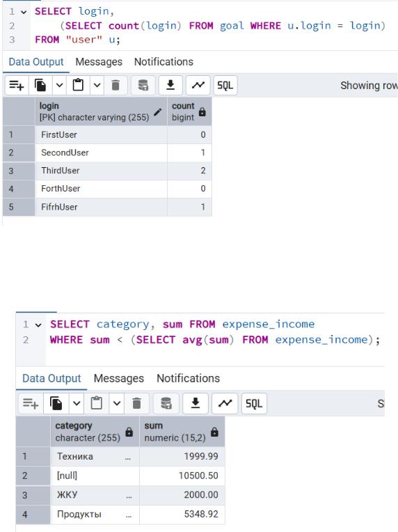The image size is (398, 532).
Task: Collapse the second query code fold arrow
Action: (x=38, y=325)
